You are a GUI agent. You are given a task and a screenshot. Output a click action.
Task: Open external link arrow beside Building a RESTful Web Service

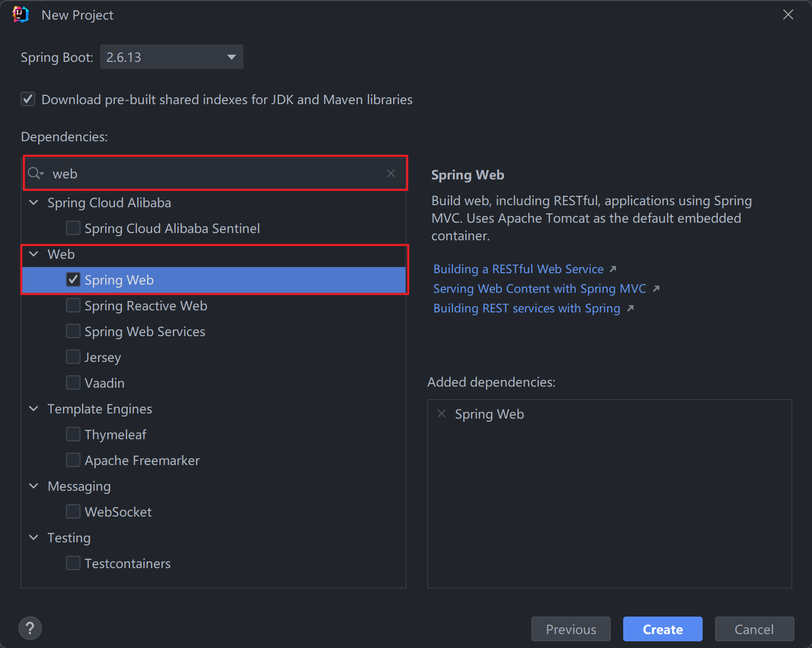tap(613, 269)
